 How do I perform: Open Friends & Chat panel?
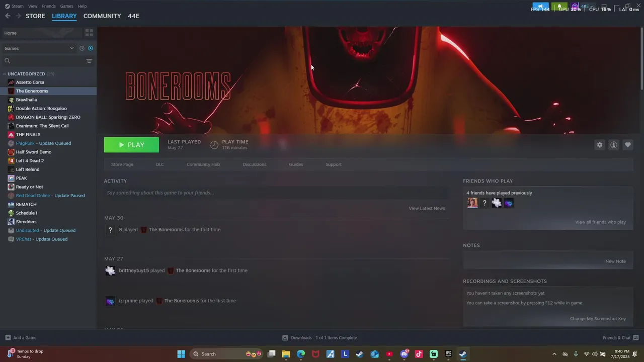(620, 338)
